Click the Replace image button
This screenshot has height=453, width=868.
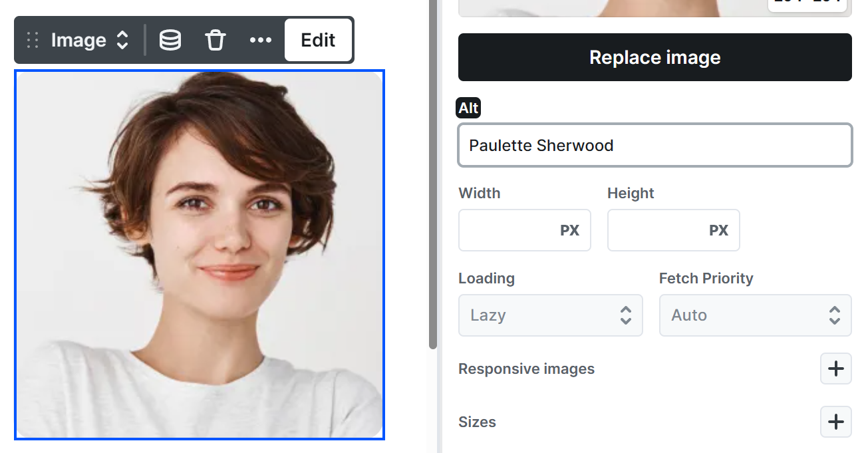coord(654,57)
